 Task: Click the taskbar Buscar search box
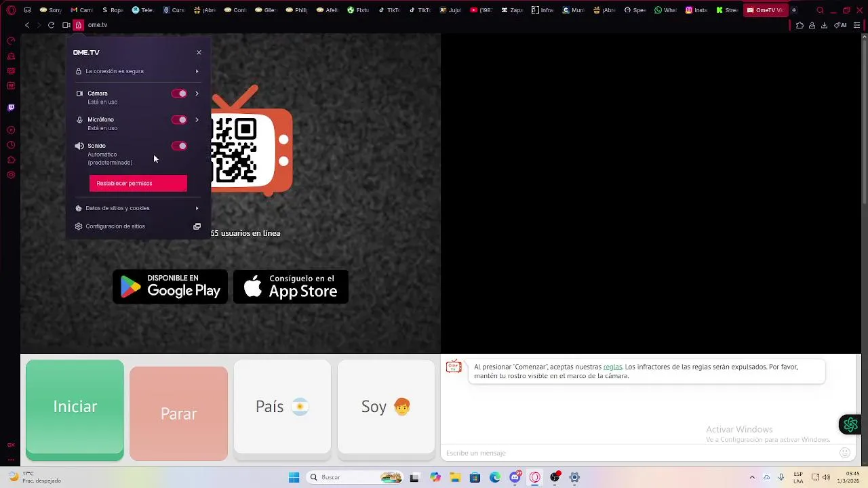tap(354, 478)
